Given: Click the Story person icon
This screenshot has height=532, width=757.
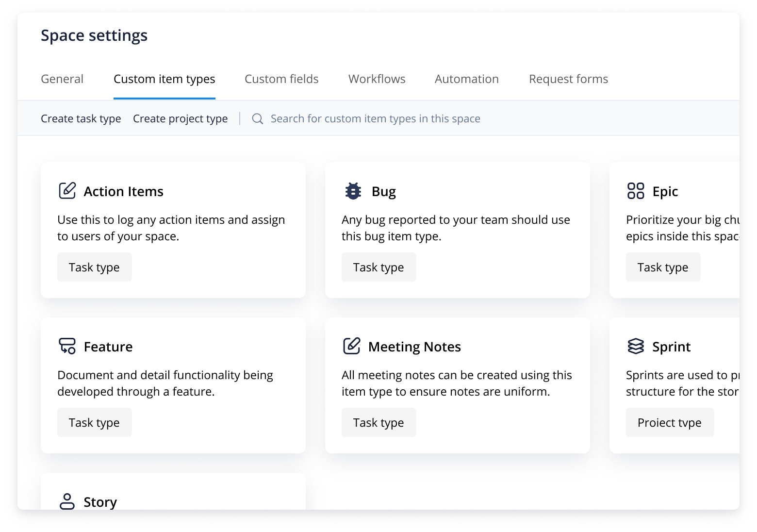Looking at the screenshot, I should 67,501.
